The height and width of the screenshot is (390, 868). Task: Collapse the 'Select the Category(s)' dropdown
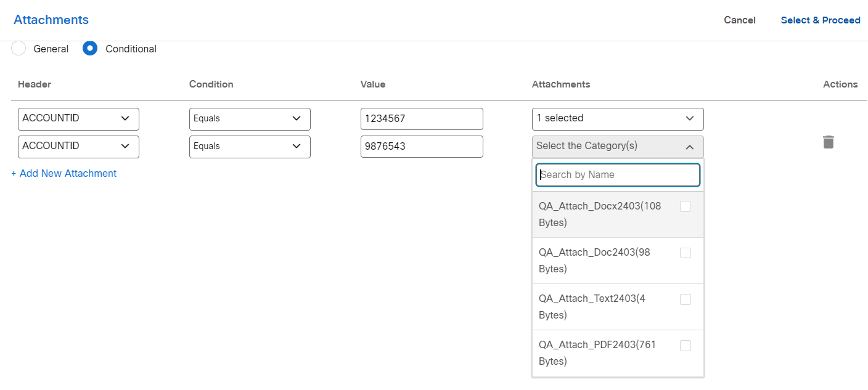tap(617, 147)
